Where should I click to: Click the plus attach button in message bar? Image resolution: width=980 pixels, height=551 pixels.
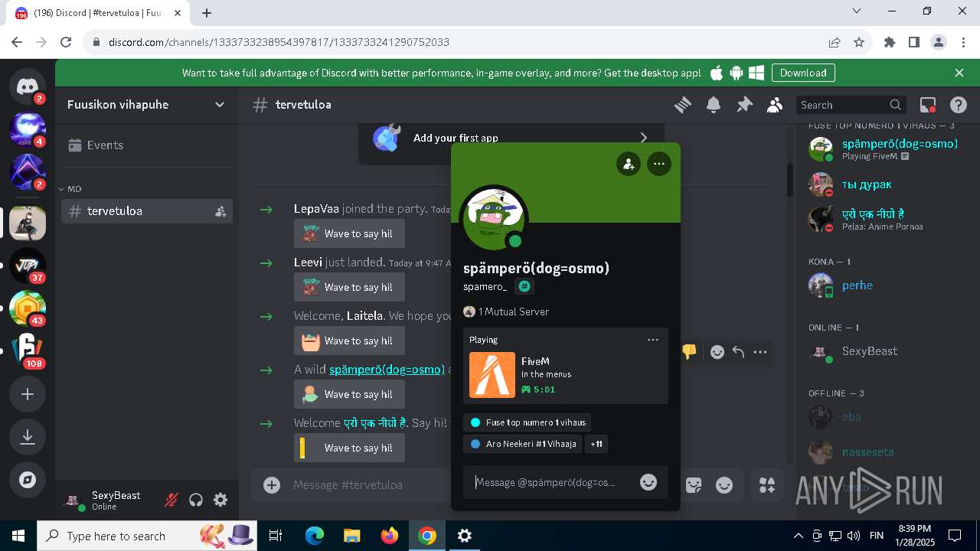pos(272,484)
